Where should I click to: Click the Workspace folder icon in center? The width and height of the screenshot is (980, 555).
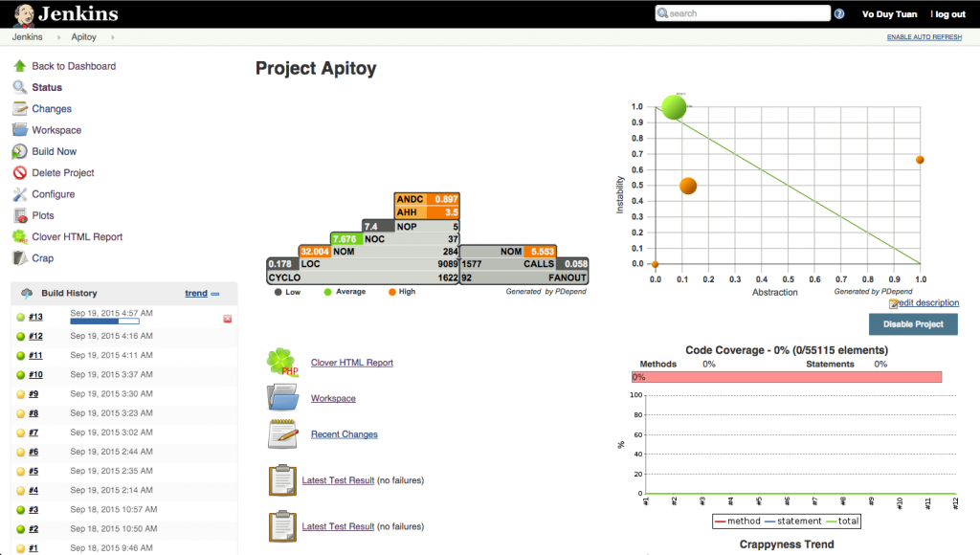(x=283, y=398)
